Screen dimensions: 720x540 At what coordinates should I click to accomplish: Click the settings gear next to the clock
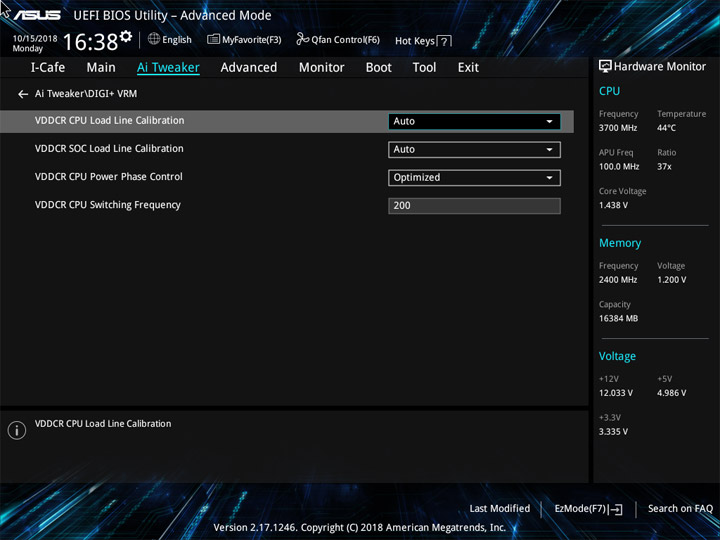click(126, 36)
